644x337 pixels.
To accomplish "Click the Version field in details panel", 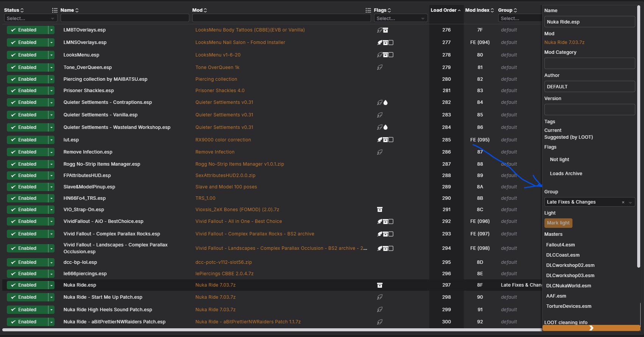I will pos(589,110).
